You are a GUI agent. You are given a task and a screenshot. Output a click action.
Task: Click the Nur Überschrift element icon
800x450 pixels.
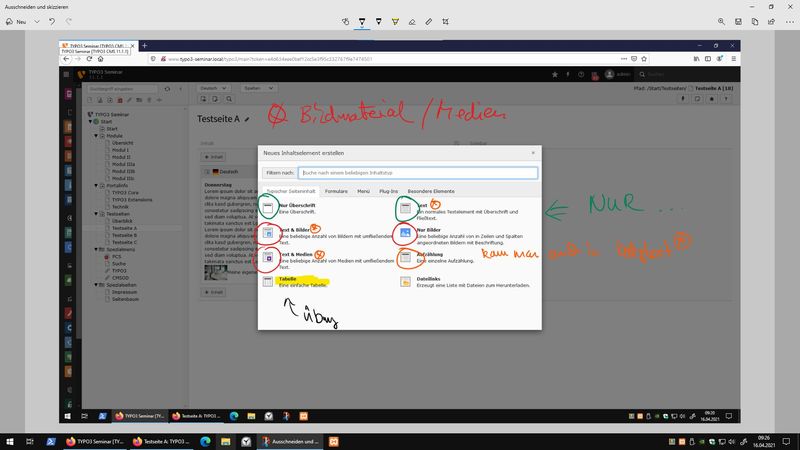click(268, 208)
